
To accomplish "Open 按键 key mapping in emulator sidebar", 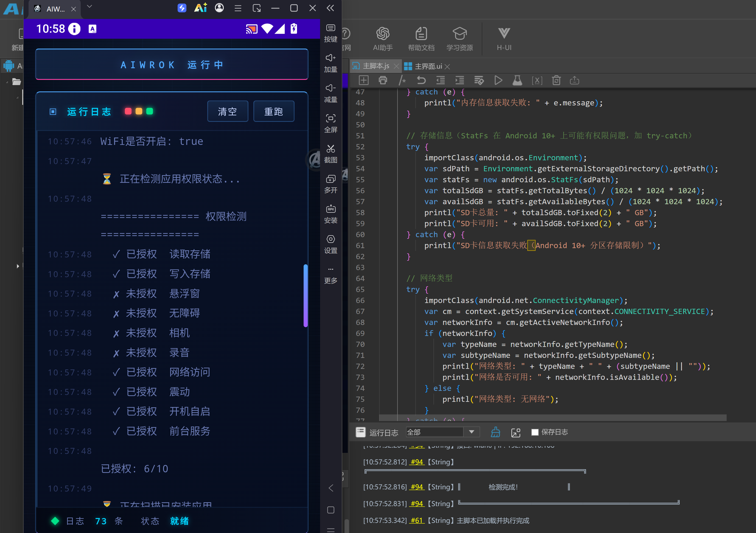I will point(331,33).
